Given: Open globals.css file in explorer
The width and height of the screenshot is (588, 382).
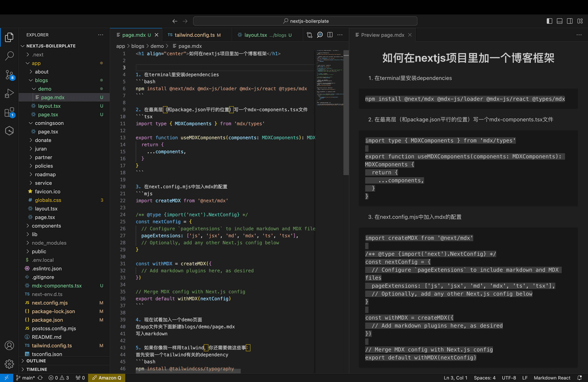Looking at the screenshot, I should tap(64, 200).
